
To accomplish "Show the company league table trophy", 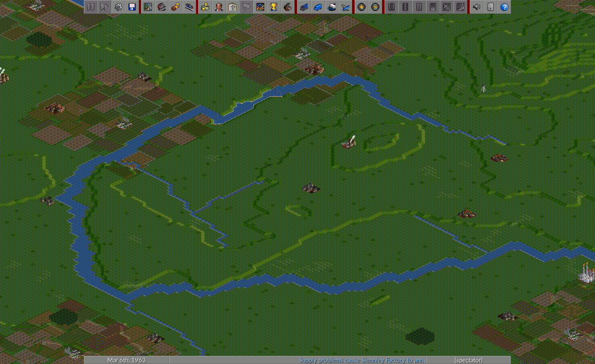I will [x=274, y=7].
